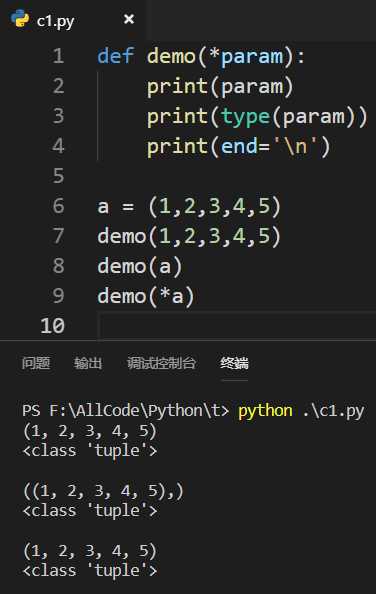The width and height of the screenshot is (376, 594).
Task: Click line number 10 in the gutter
Action: pyautogui.click(x=53, y=326)
